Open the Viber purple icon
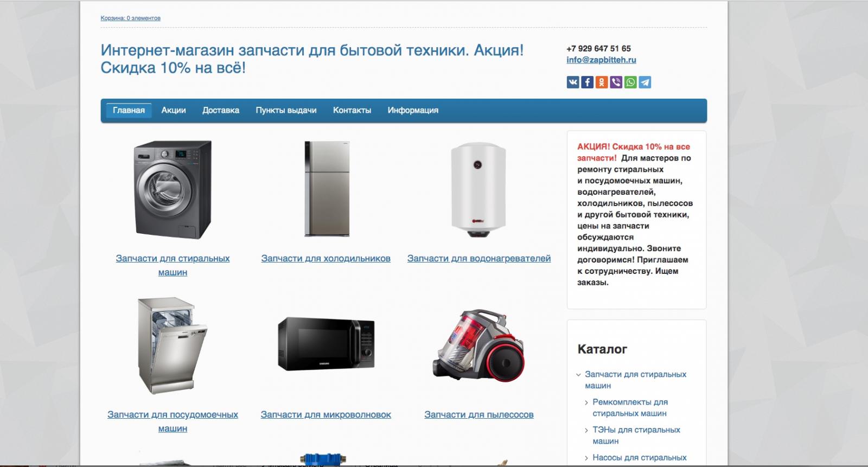This screenshot has width=868, height=467. [616, 82]
